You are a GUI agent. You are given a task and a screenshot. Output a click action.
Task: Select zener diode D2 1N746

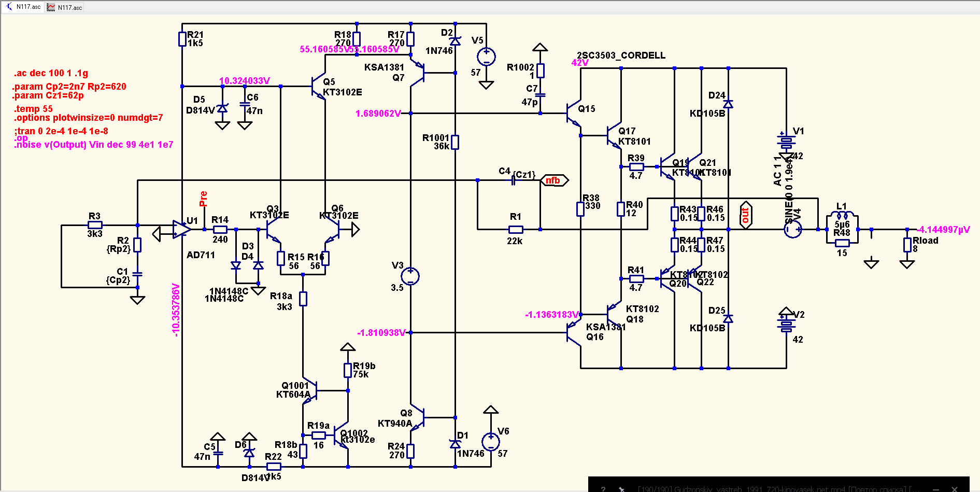[455, 40]
